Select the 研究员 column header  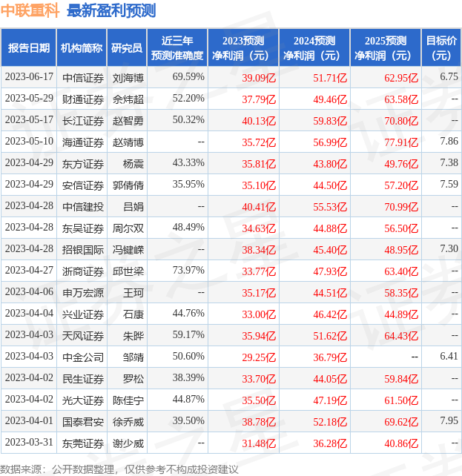coord(127,48)
